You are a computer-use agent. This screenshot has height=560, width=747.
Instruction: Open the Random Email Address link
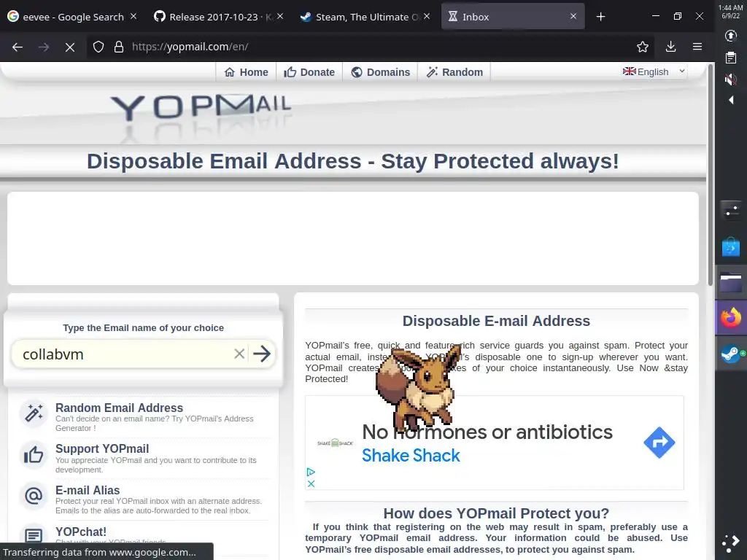119,408
